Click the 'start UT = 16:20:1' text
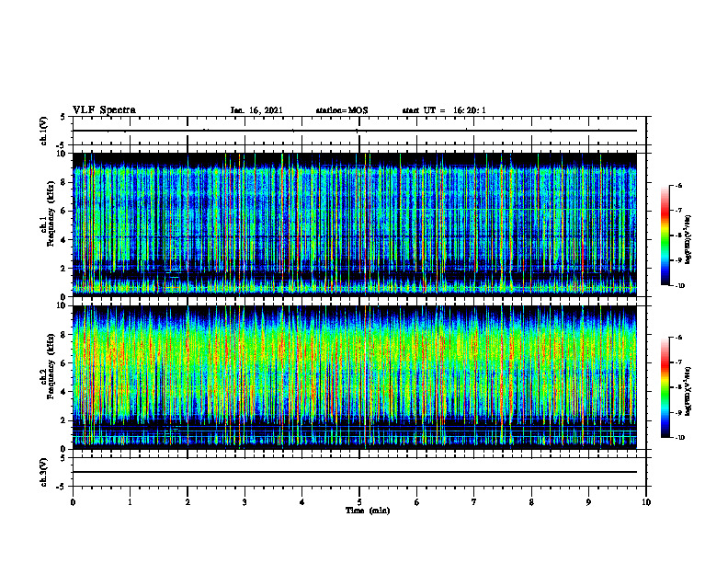 (x=444, y=110)
